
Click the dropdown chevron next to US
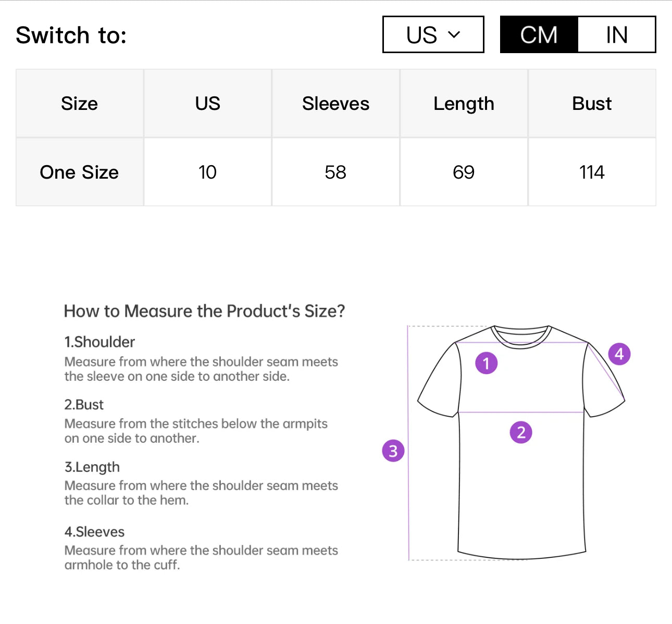454,35
